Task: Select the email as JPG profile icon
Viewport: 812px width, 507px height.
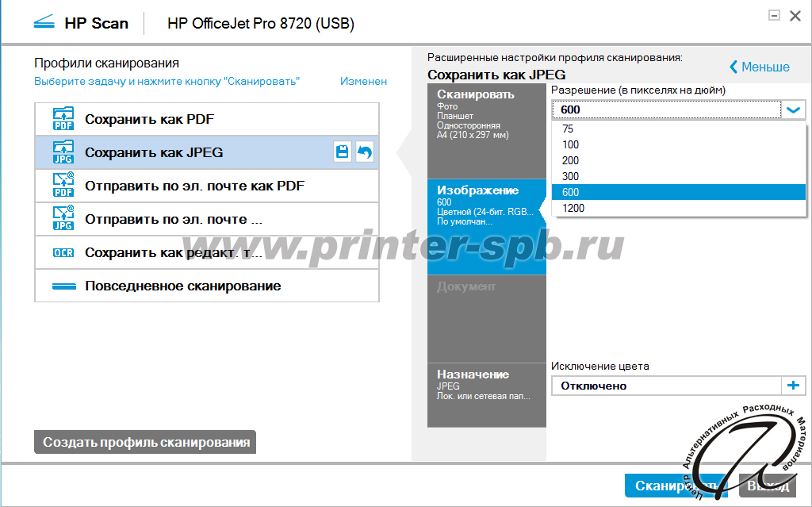Action: [63, 219]
